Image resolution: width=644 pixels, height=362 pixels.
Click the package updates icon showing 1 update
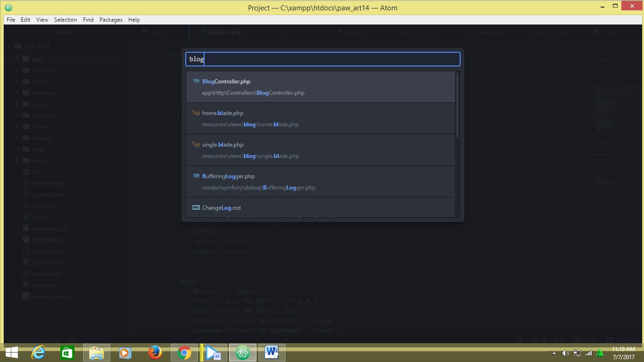coord(611,340)
